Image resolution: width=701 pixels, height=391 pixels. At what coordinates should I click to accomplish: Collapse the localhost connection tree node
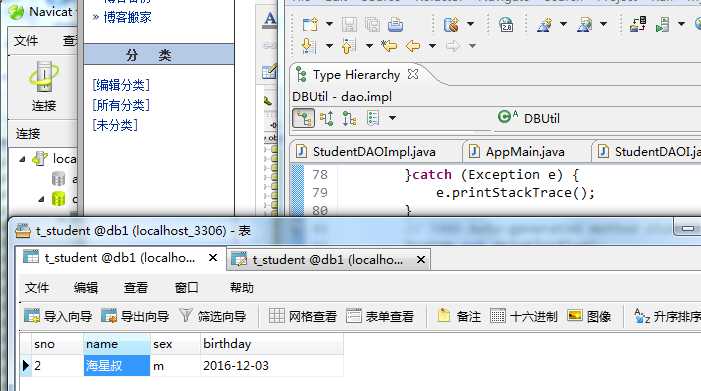pos(22,159)
